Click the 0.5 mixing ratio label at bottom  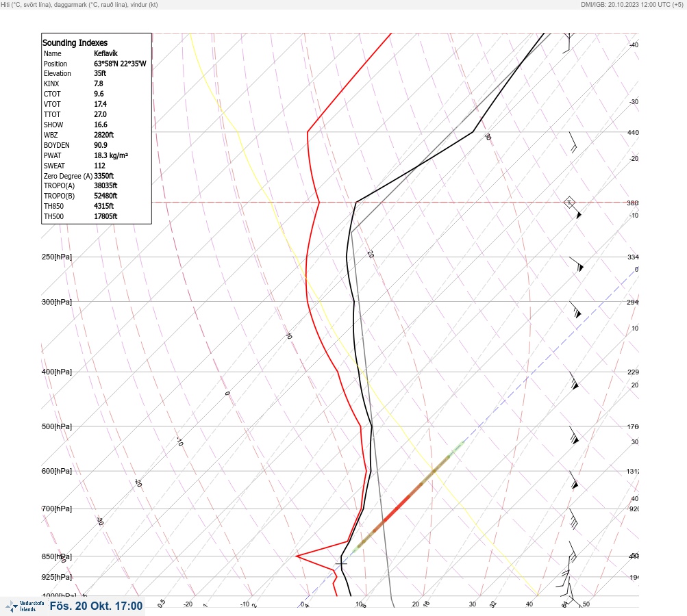[x=161, y=603]
